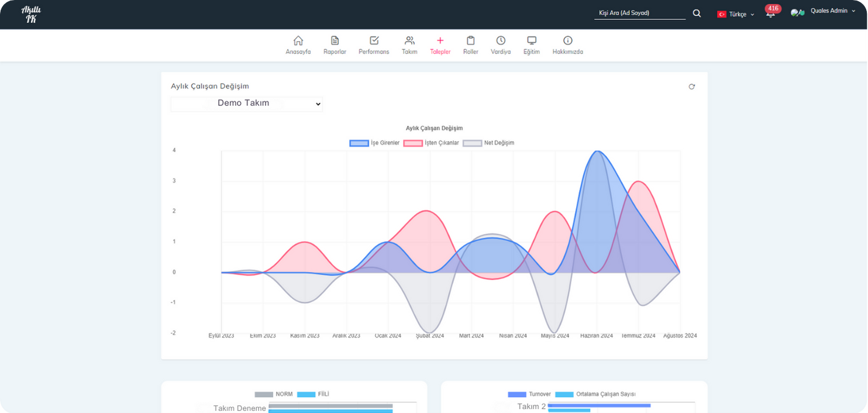Image resolution: width=868 pixels, height=413 pixels.
Task: Toggle the NORM legend series
Action: (274, 394)
